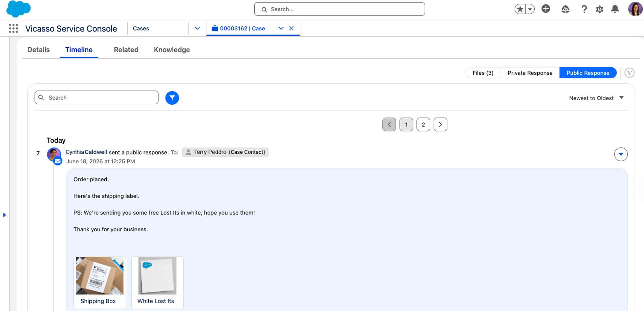Screen dimensions: 644x311
Task: Open the blue timeline filter icon
Action: click(172, 98)
